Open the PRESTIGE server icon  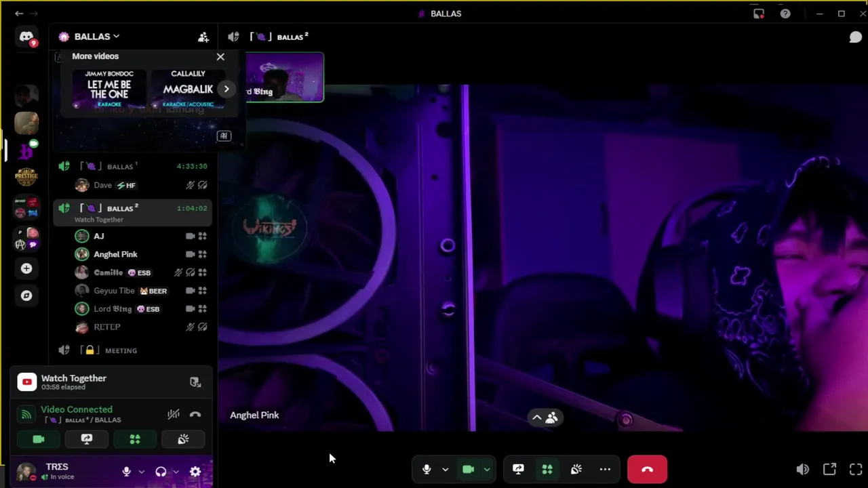(26, 176)
